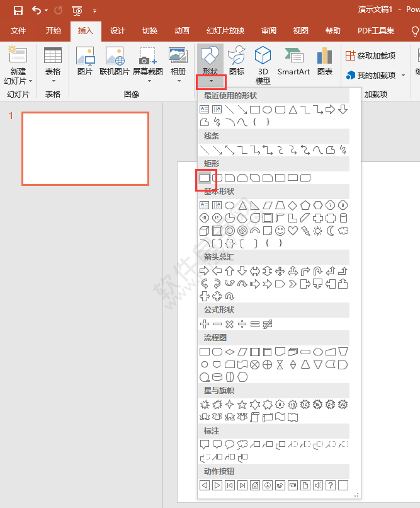The width and height of the screenshot is (420, 508).
Task: Open the PDF工具集 tab
Action: pos(376,31)
